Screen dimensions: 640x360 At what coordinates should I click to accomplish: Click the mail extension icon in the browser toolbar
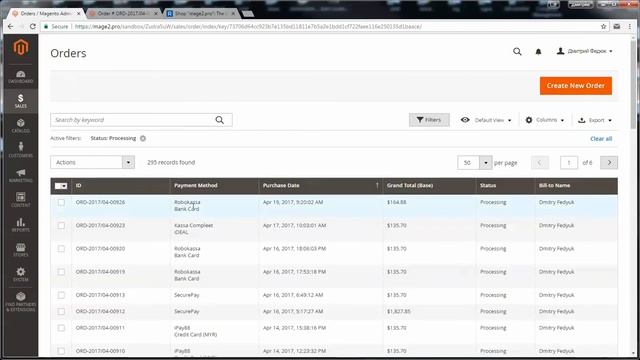tap(617, 26)
